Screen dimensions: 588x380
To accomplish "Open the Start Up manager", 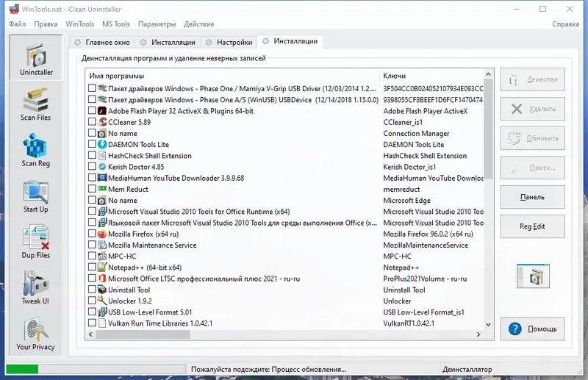I will [35, 196].
